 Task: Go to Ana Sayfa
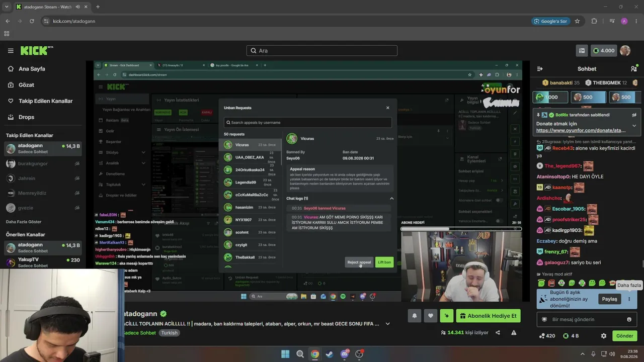pos(32,69)
